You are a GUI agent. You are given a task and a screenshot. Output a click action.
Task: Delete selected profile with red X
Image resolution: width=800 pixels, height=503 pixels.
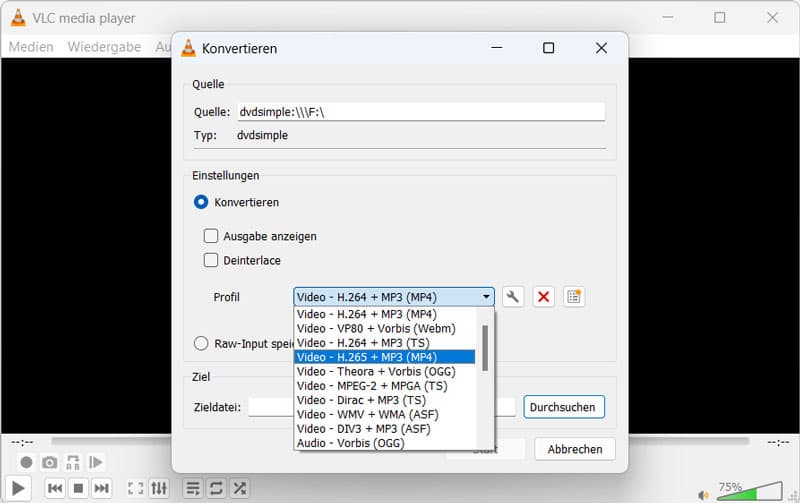point(543,297)
